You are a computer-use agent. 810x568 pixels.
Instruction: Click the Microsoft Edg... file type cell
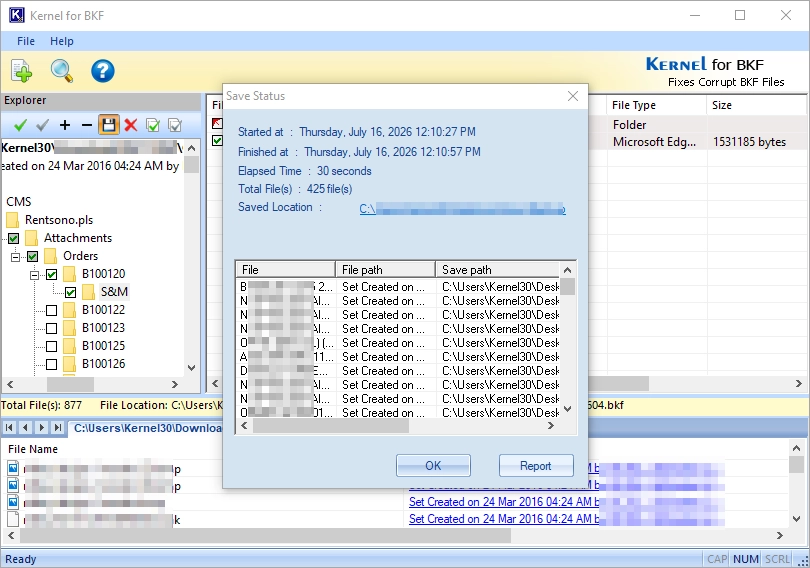point(654,142)
